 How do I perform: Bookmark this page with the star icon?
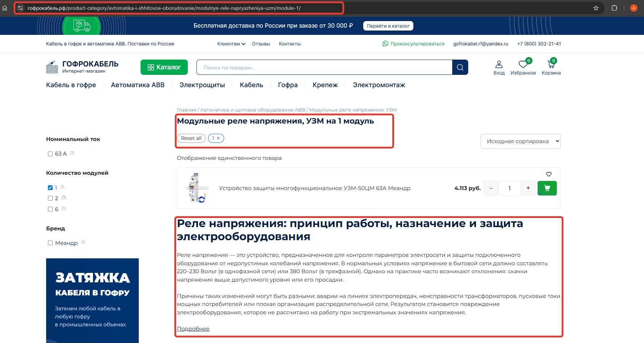[x=596, y=8]
